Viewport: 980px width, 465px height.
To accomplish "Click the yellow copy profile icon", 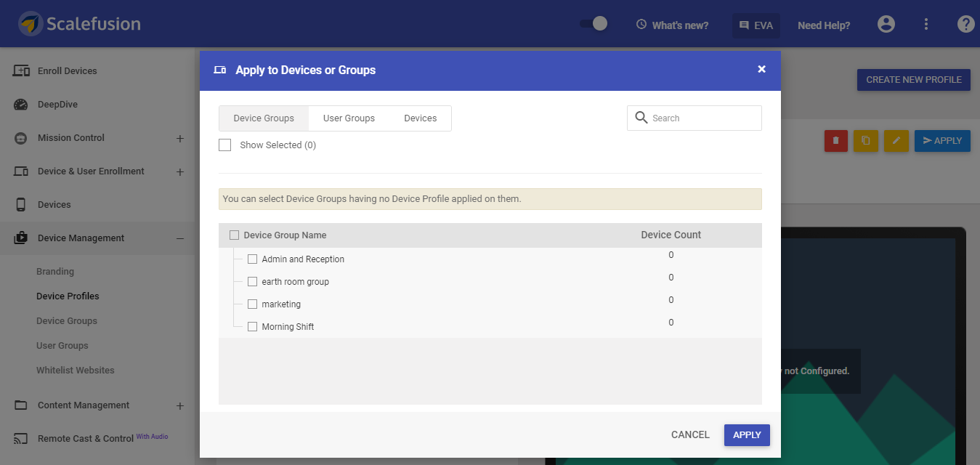I will click(865, 141).
